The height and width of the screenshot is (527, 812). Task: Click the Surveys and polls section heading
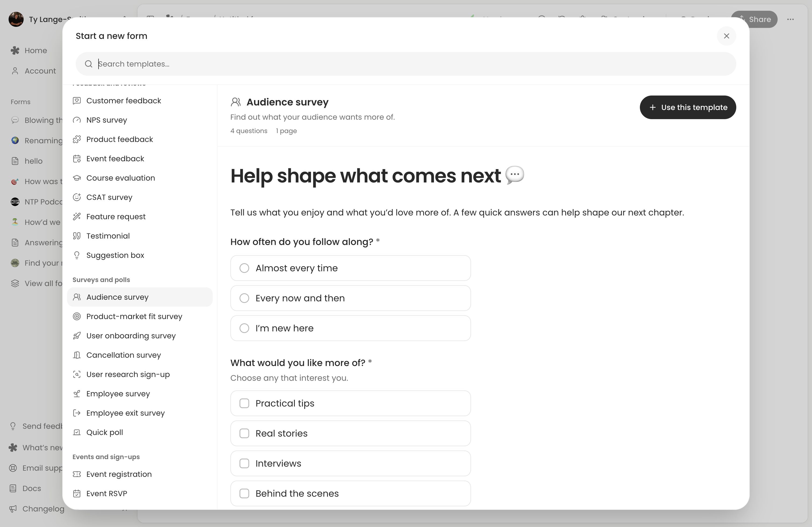coord(101,280)
